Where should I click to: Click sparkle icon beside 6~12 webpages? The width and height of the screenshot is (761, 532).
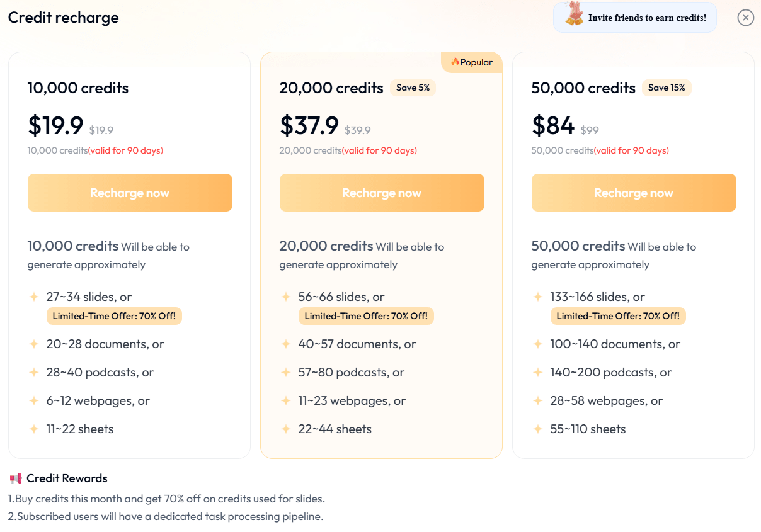(34, 400)
